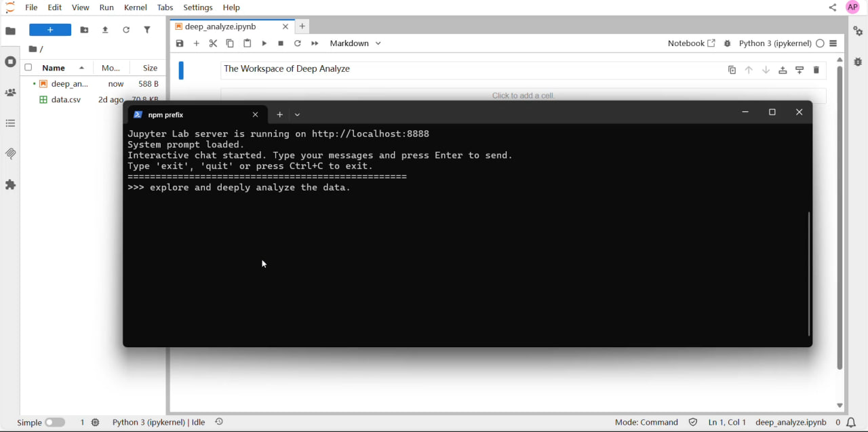Click the save notebook icon

click(180, 43)
